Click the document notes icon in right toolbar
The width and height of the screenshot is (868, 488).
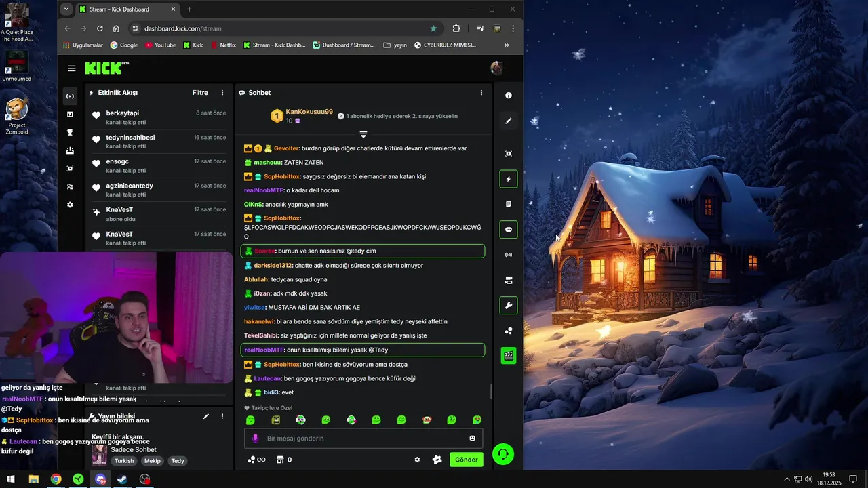(x=509, y=204)
